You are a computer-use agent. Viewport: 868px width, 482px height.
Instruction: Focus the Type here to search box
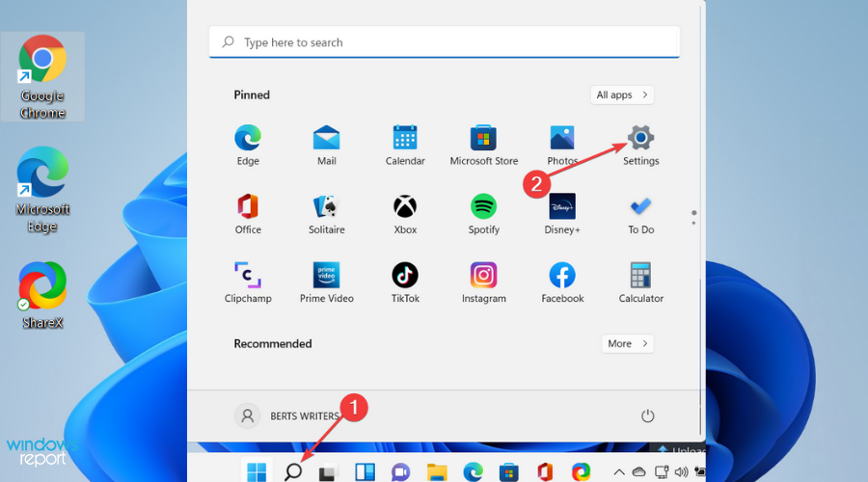(444, 42)
